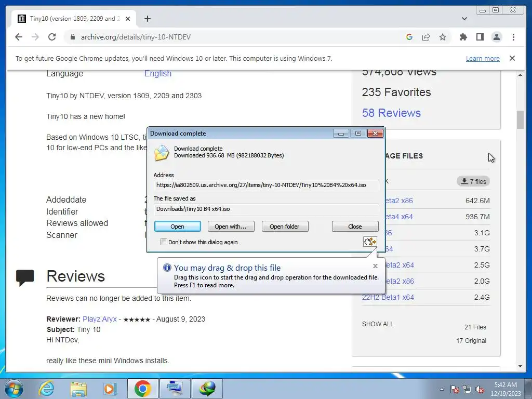This screenshot has width=532, height=399.
Task: Launch Internet Explorer from taskbar
Action: click(x=46, y=389)
